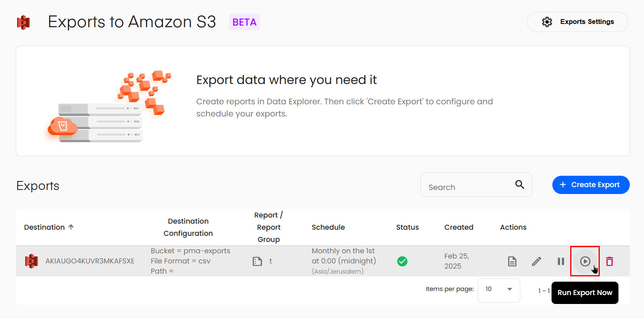644x319 pixels.
Task: Click the search magnifier icon
Action: click(x=519, y=185)
